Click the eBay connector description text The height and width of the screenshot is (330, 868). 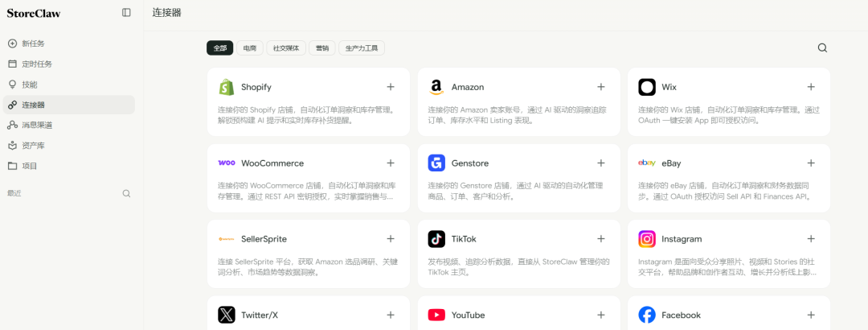click(x=727, y=191)
